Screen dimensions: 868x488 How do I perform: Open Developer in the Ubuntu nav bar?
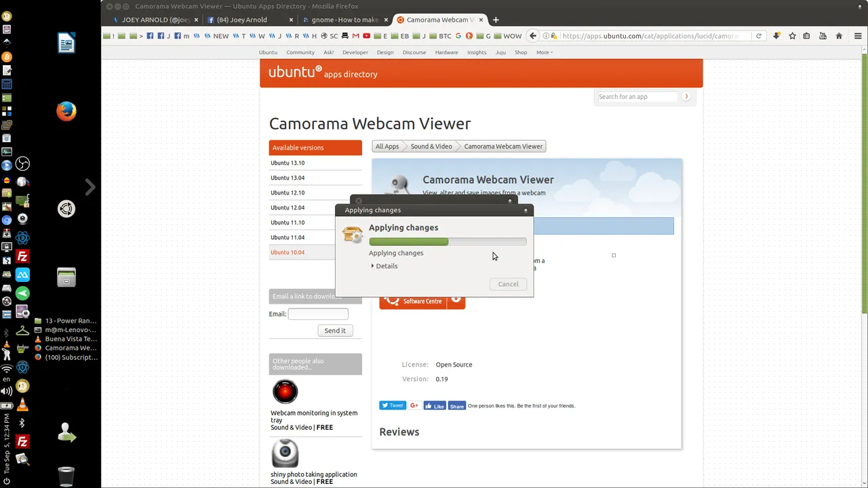coord(355,52)
